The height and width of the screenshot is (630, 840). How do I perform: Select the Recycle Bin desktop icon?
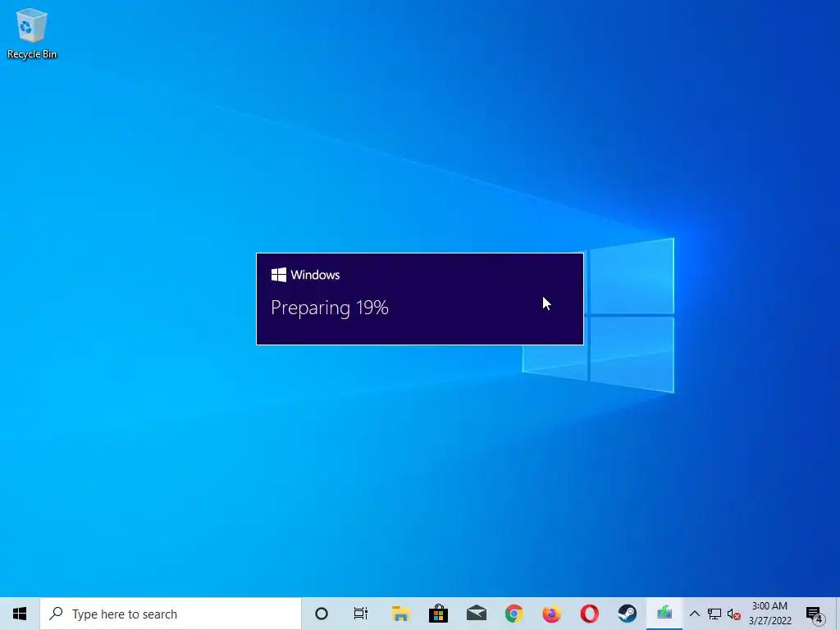32,33
